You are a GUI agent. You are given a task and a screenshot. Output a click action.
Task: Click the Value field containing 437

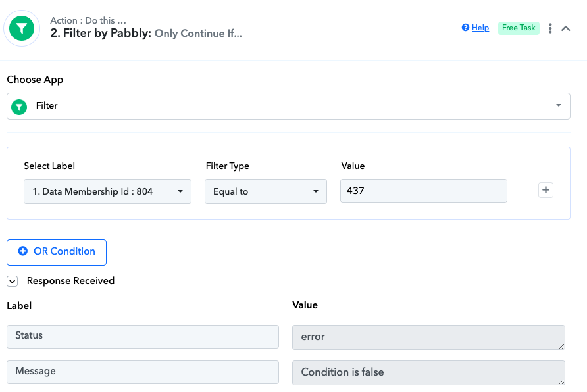pyautogui.click(x=423, y=191)
